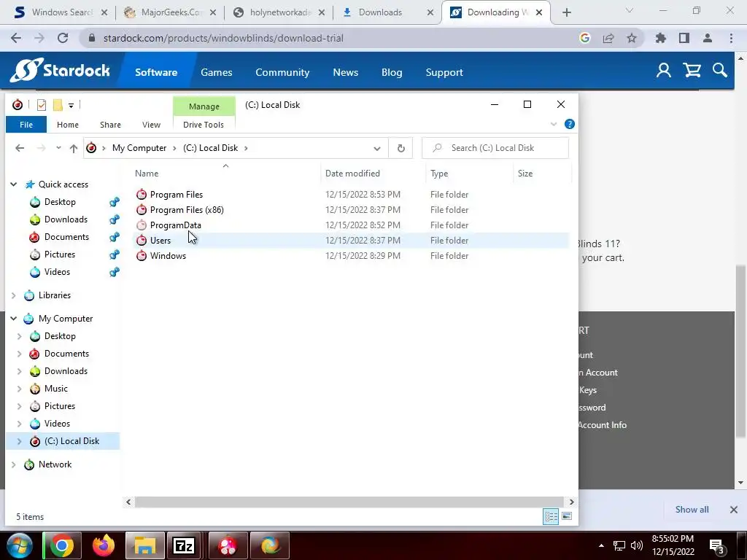Bookmark this page with the star icon
747x560 pixels.
(x=632, y=38)
